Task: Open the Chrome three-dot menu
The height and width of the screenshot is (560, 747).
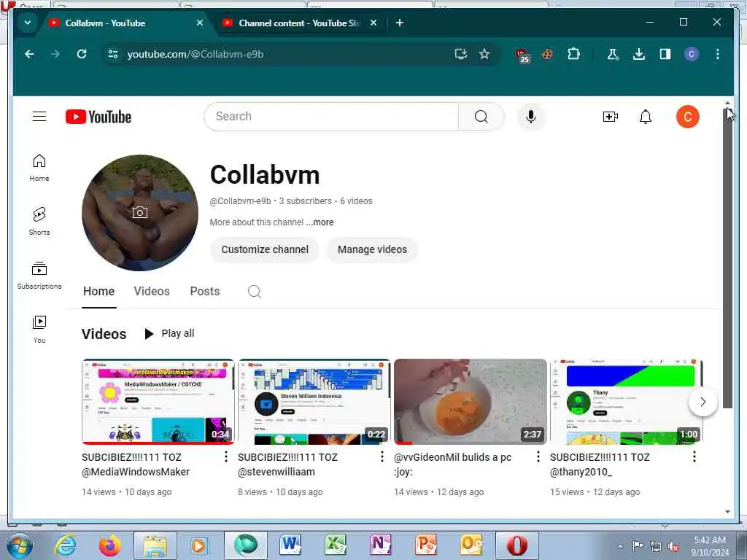Action: coord(718,54)
